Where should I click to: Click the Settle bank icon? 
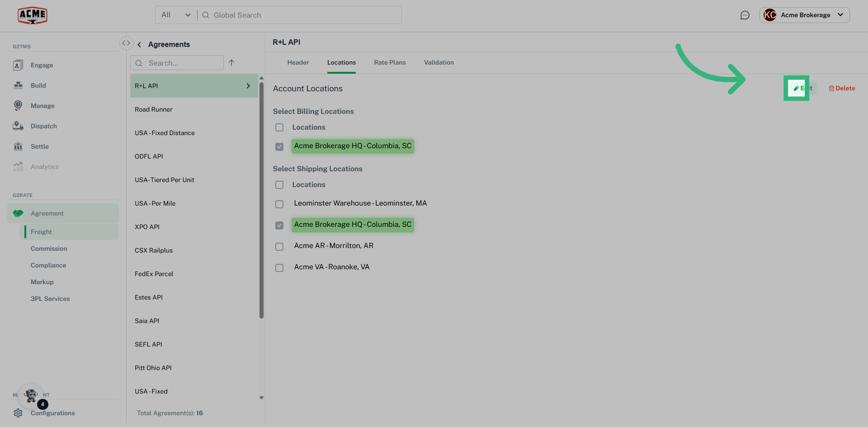[x=18, y=146]
